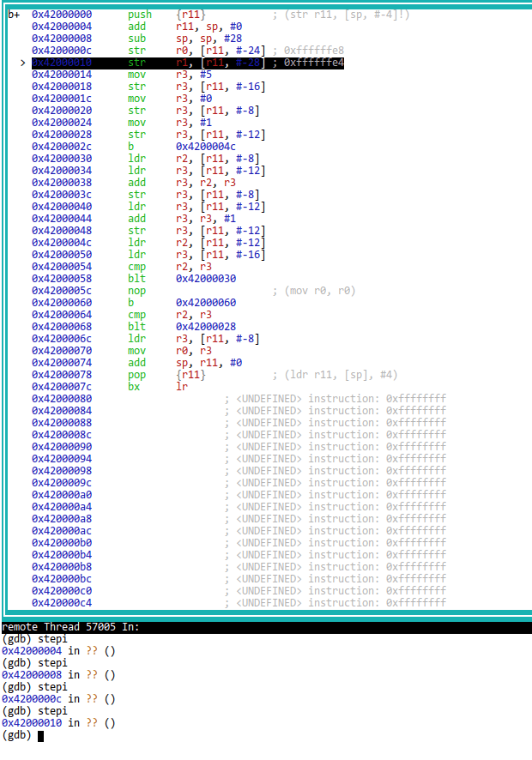Viewport: 532px width, 760px height.
Task: Click address 0x42000018
Action: point(62,87)
